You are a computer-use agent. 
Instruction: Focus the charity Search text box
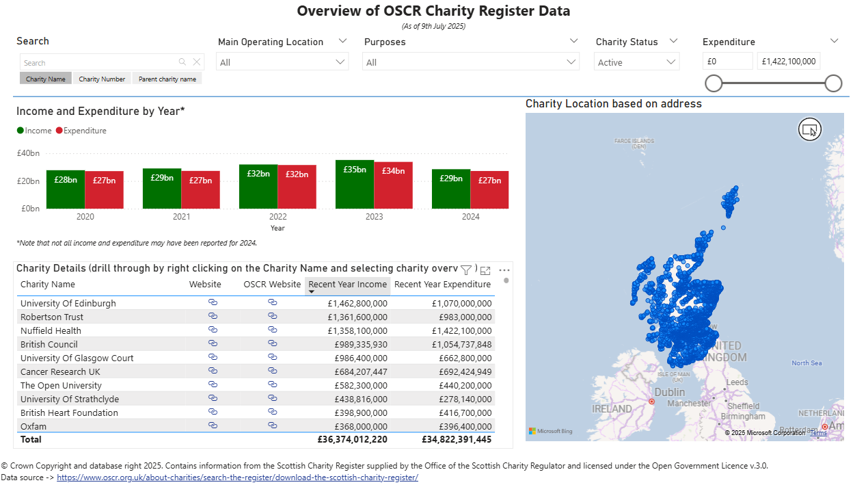99,62
